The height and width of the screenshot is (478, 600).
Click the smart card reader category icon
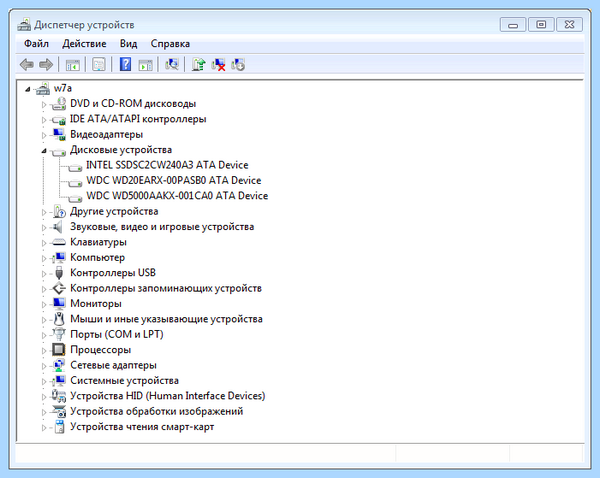click(59, 427)
